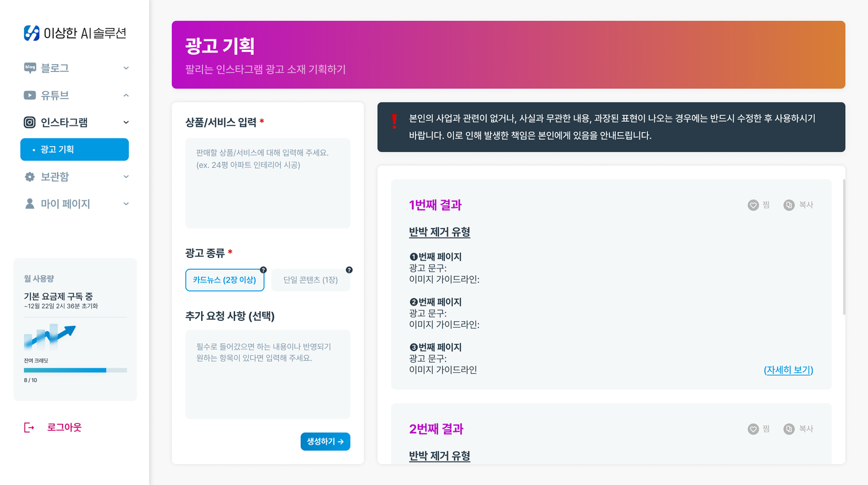Open the 자세히 보기 link
This screenshot has height=485, width=868.
[x=788, y=370]
